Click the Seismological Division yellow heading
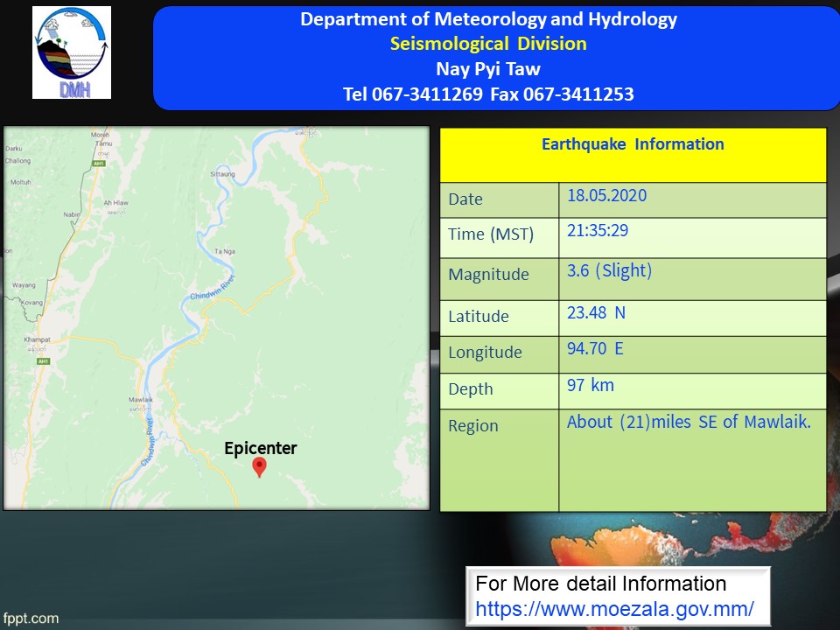 pyautogui.click(x=488, y=44)
